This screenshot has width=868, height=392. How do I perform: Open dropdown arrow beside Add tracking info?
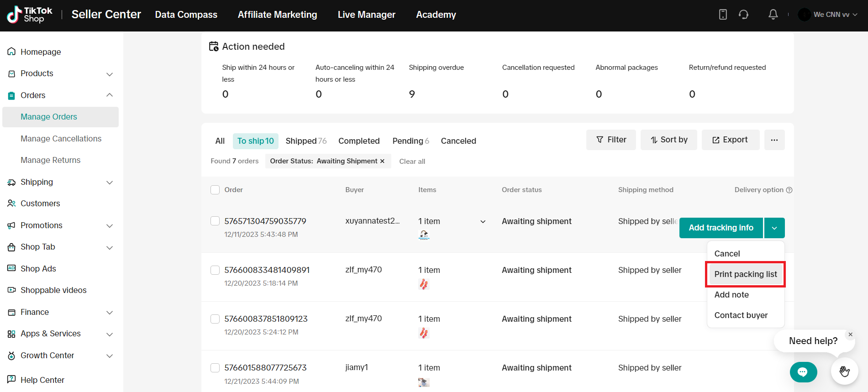click(x=774, y=228)
